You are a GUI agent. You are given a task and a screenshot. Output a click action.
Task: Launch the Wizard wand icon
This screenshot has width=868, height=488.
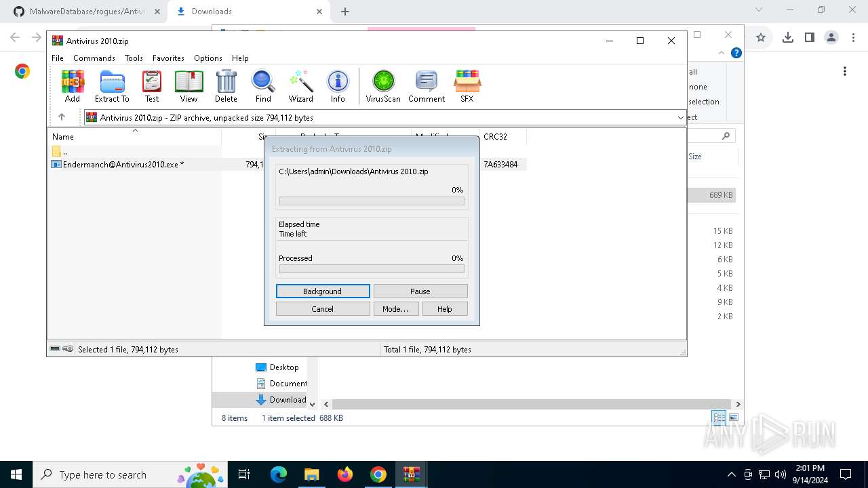pos(300,86)
